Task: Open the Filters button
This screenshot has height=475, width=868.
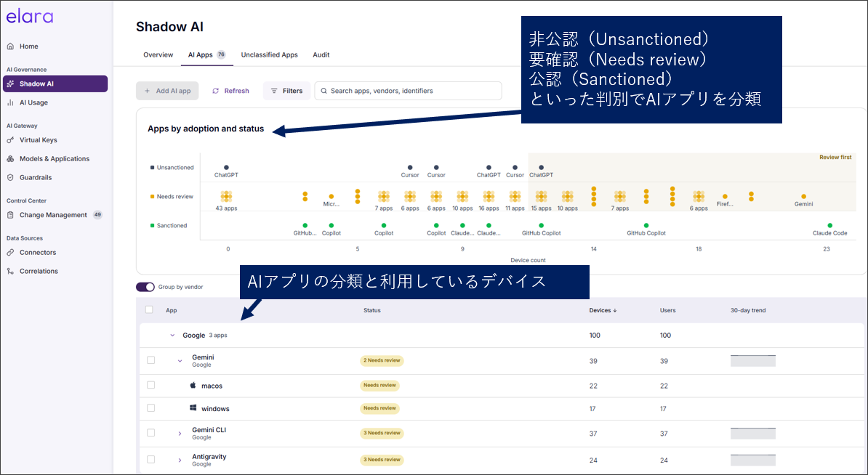Action: 286,92
